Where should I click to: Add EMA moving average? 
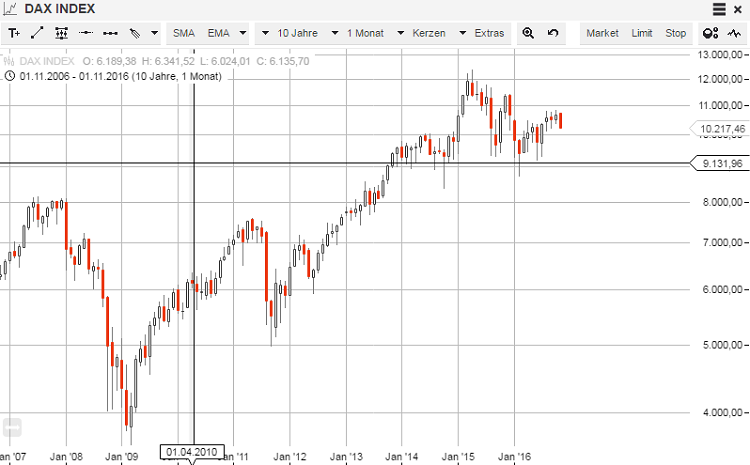[219, 33]
